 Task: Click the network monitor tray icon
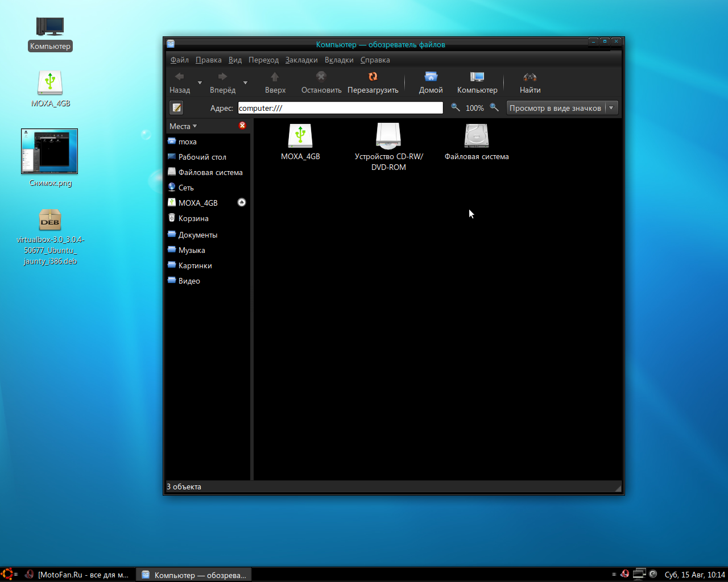[x=640, y=574]
